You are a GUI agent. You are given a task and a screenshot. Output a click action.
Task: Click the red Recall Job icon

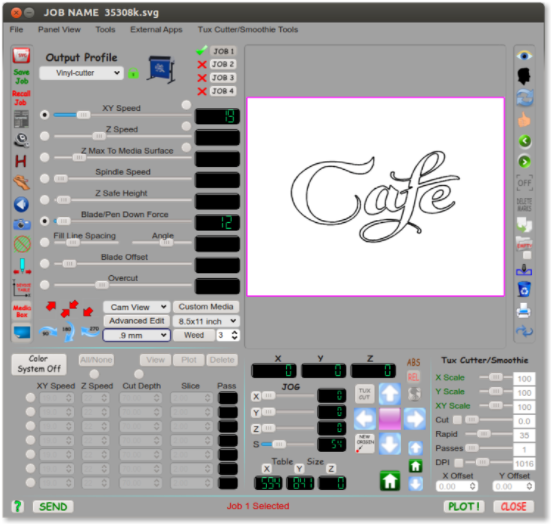click(21, 98)
